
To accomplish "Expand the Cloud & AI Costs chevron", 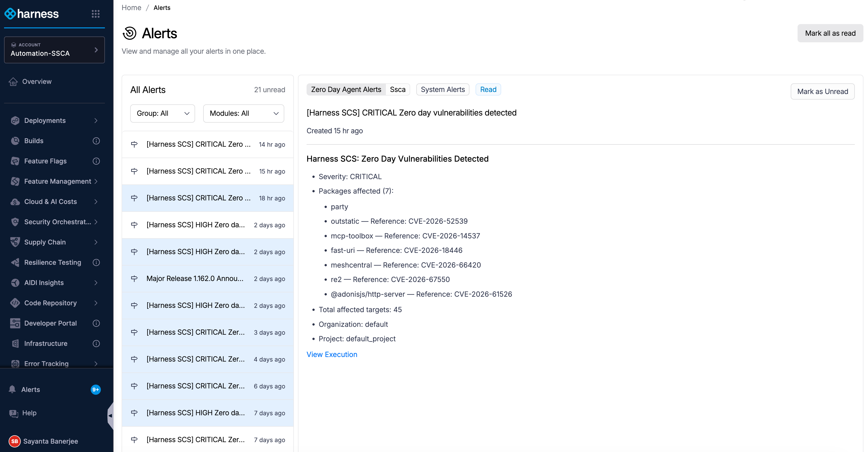I will click(96, 202).
